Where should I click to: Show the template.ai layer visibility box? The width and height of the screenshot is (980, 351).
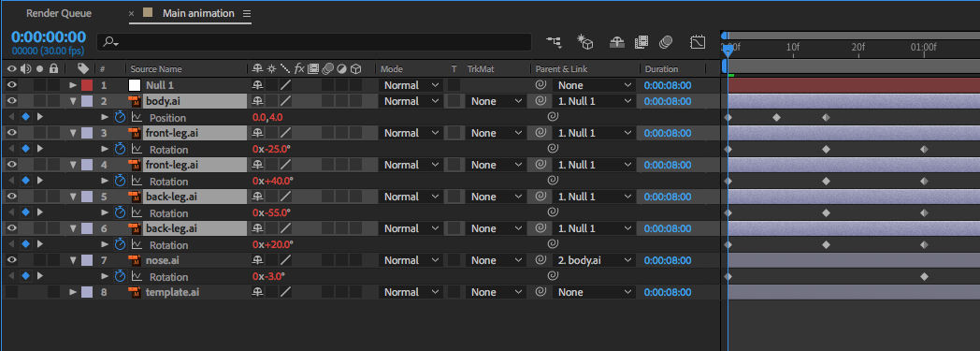click(x=11, y=292)
